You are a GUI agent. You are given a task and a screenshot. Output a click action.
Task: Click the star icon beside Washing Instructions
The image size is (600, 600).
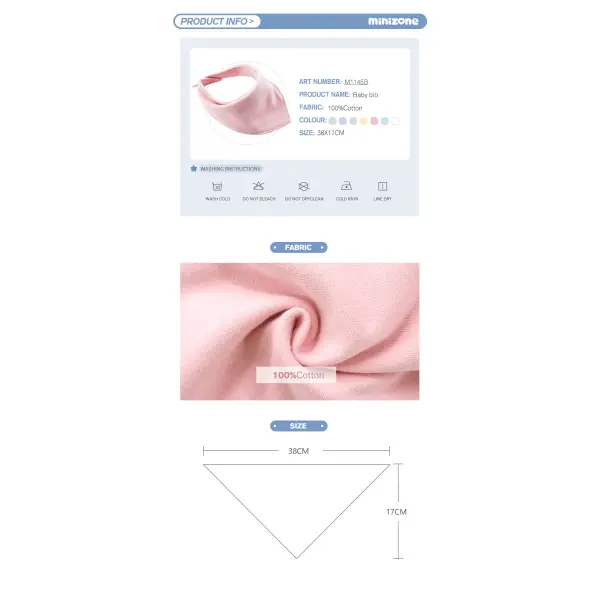click(x=194, y=168)
